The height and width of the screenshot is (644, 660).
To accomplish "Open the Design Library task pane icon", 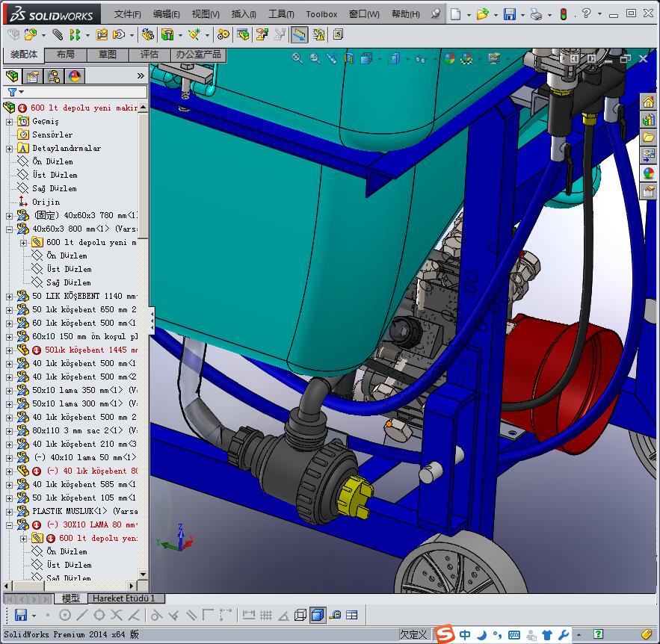I will click(648, 120).
